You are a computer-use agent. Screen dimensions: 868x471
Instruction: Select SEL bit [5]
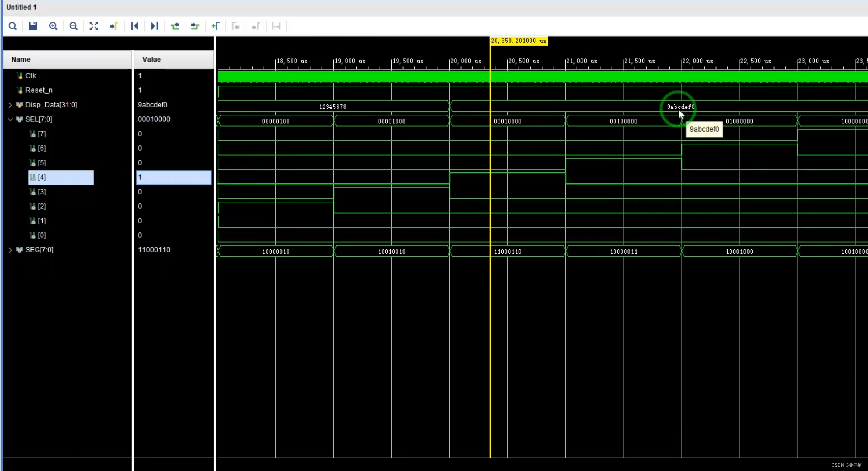click(42, 163)
